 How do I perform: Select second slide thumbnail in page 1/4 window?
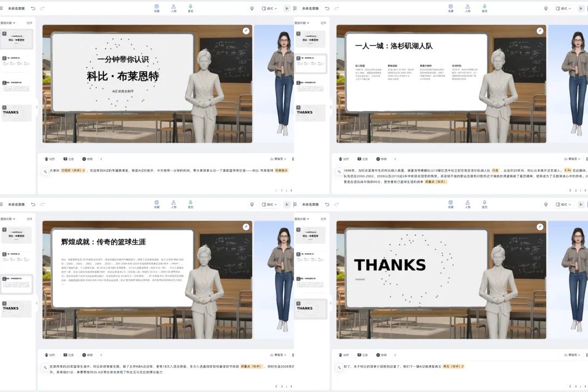click(16, 63)
